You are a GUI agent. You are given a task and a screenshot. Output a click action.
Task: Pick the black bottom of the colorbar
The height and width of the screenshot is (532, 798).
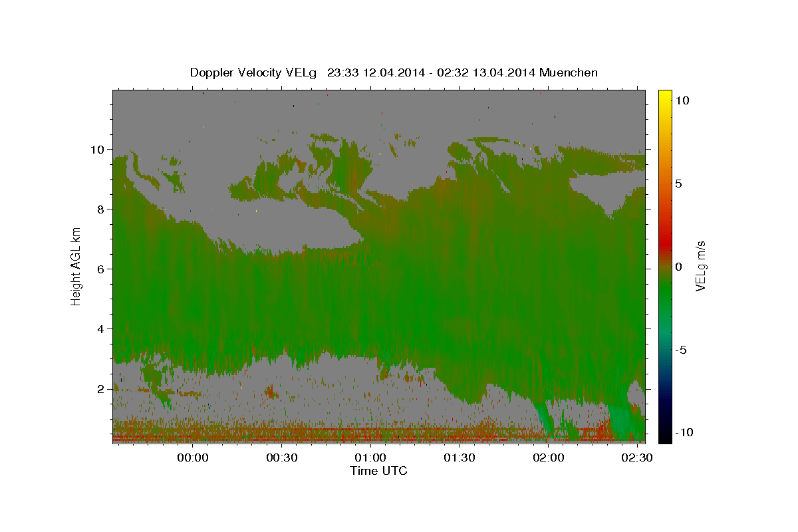(x=664, y=436)
